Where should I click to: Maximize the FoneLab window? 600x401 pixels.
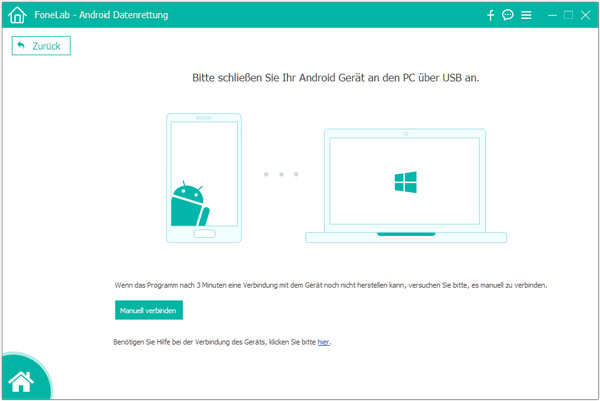568,15
